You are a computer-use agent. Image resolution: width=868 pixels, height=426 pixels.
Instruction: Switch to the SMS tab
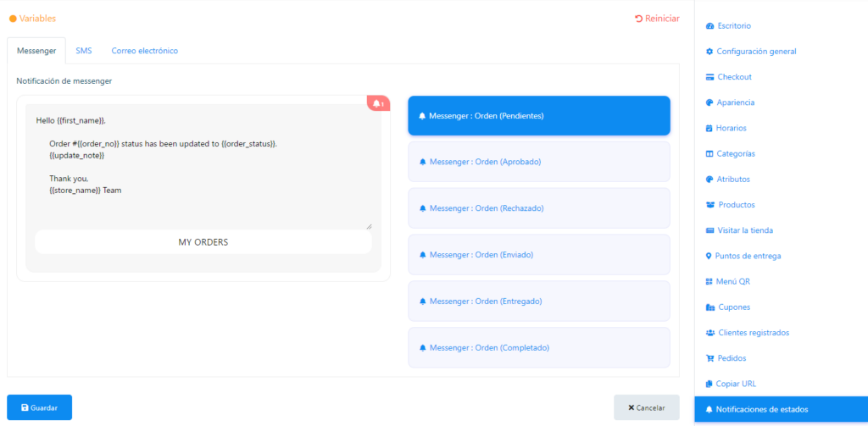(x=84, y=51)
